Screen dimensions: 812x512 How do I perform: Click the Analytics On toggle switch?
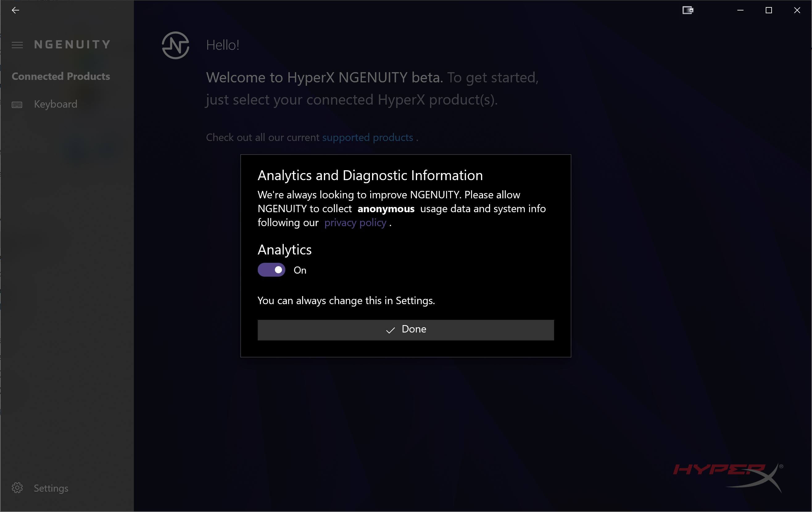point(272,270)
